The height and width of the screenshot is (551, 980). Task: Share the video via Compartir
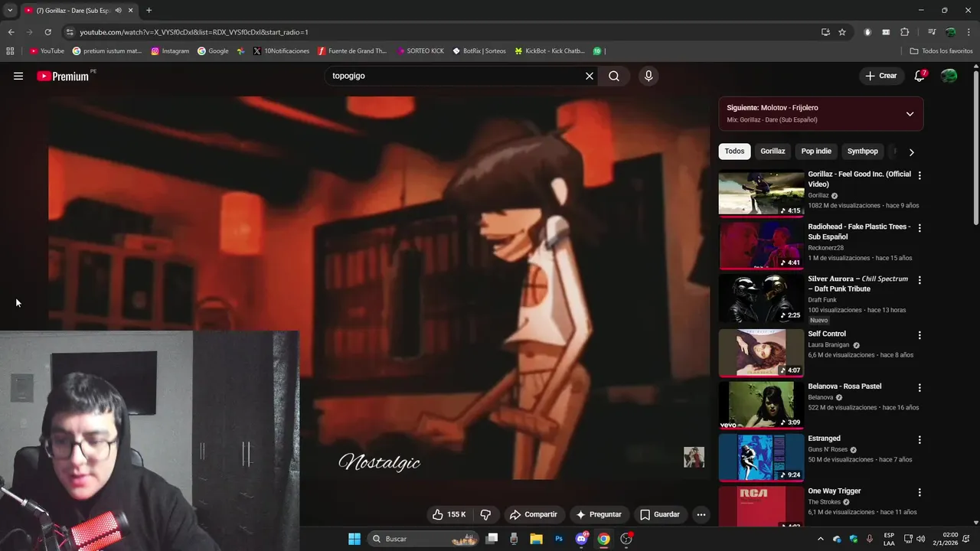[534, 514]
